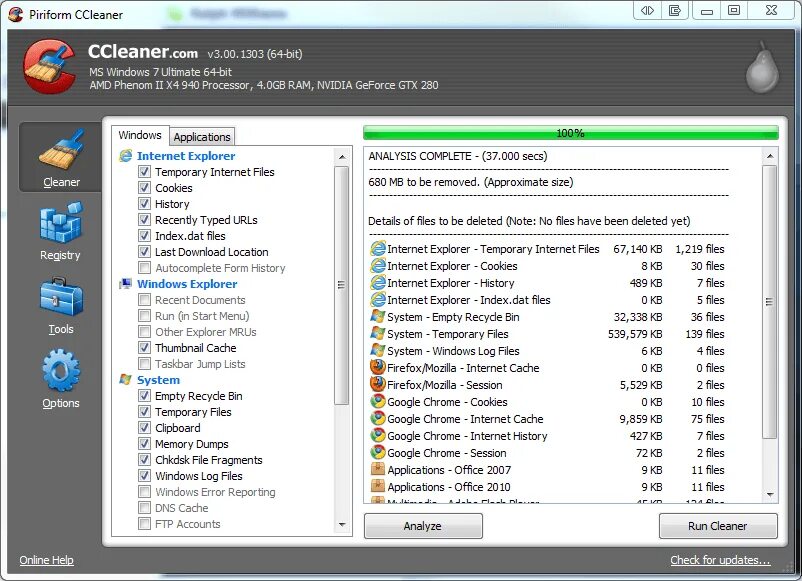The width and height of the screenshot is (802, 581).
Task: Open the Tools toolbox icon
Action: point(61,297)
